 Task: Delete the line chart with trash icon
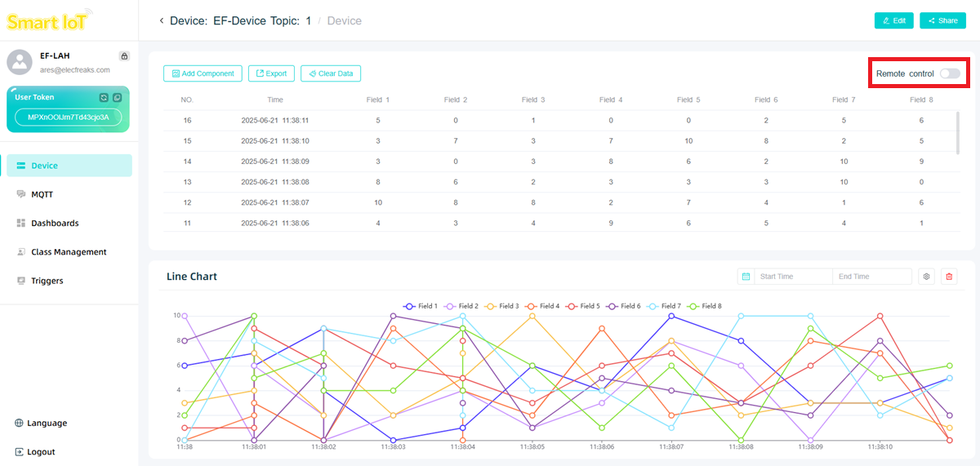click(x=949, y=277)
